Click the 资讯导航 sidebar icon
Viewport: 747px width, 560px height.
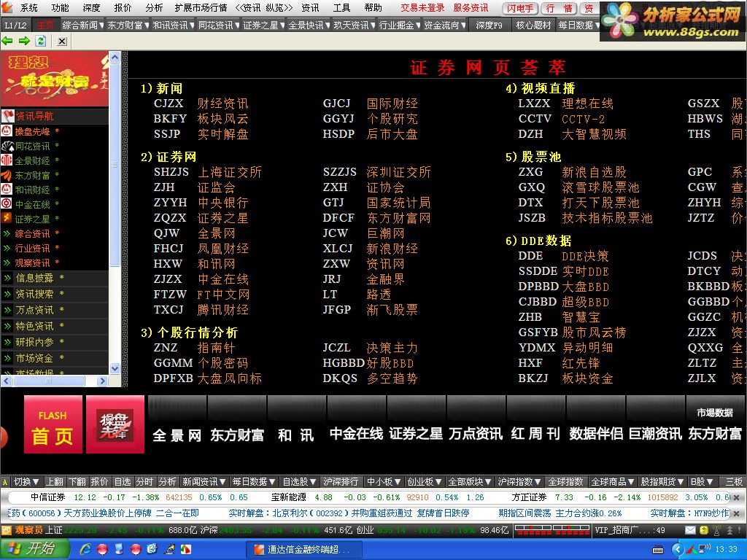pyautogui.click(x=7, y=116)
